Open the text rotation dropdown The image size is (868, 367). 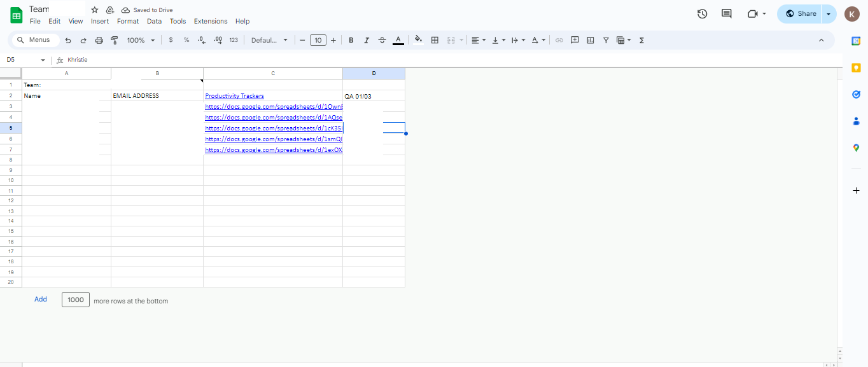(538, 40)
